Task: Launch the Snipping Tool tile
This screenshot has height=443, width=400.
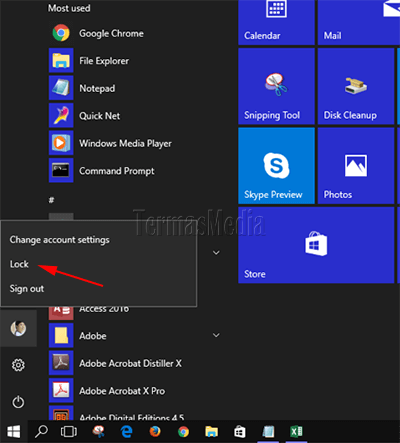Action: tap(276, 86)
